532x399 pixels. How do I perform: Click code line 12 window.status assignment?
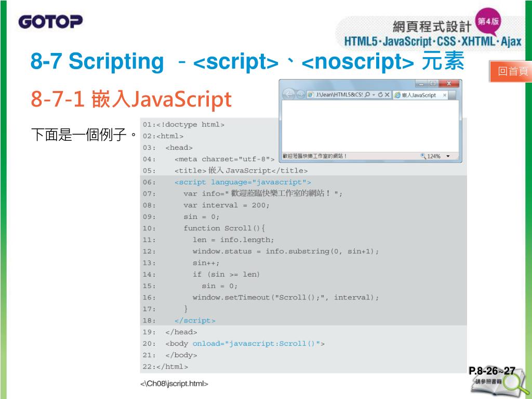point(261,251)
